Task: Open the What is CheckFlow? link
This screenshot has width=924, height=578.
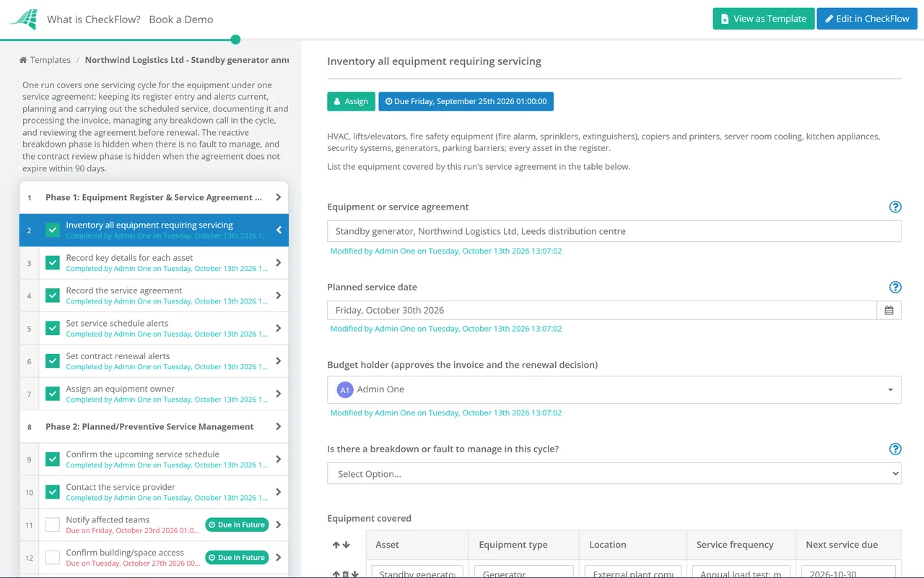Action: click(x=94, y=20)
